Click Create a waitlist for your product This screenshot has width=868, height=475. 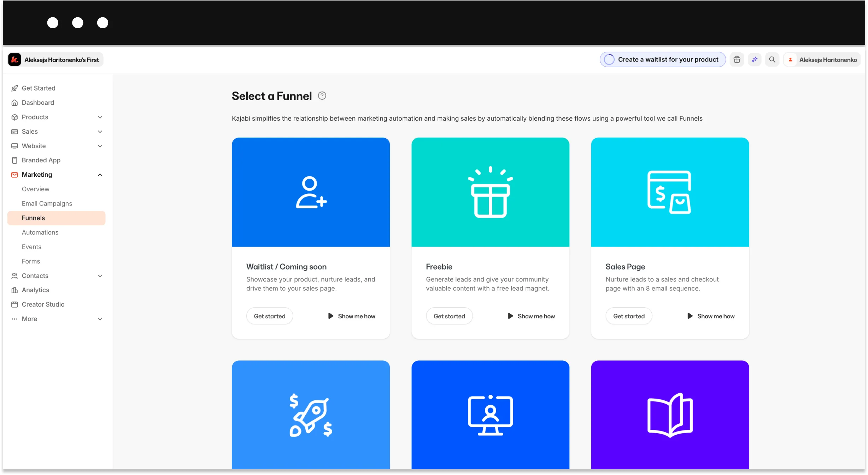coord(663,59)
